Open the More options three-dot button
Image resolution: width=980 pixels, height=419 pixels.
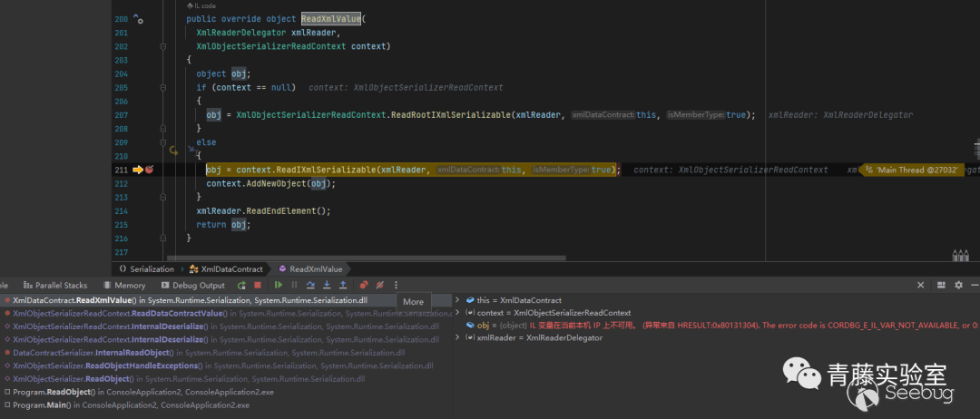(x=396, y=285)
